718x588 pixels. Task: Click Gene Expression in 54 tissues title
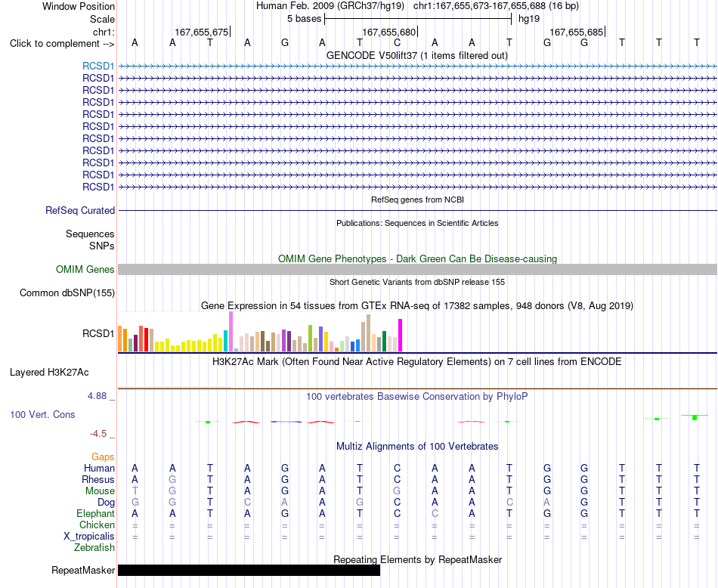[417, 306]
